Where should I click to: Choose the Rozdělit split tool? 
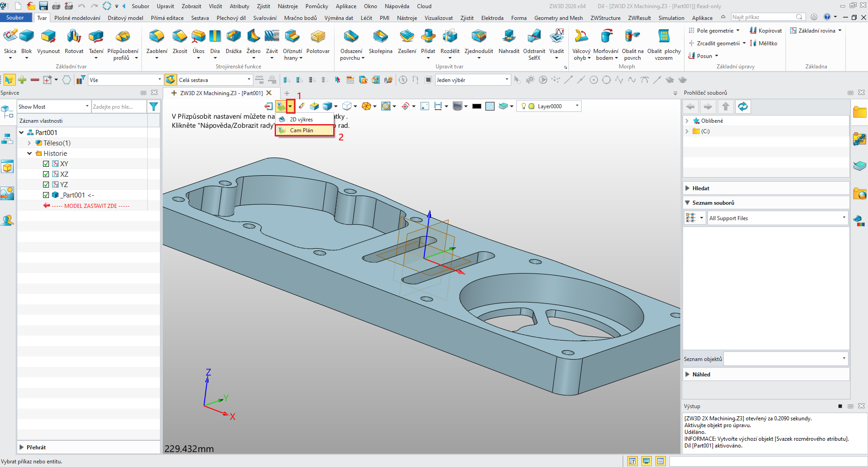(x=450, y=42)
